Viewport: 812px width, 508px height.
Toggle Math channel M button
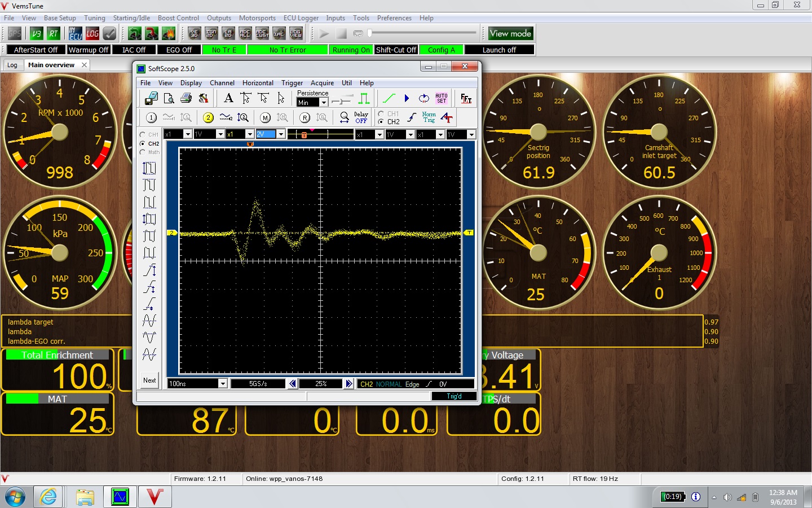[266, 117]
